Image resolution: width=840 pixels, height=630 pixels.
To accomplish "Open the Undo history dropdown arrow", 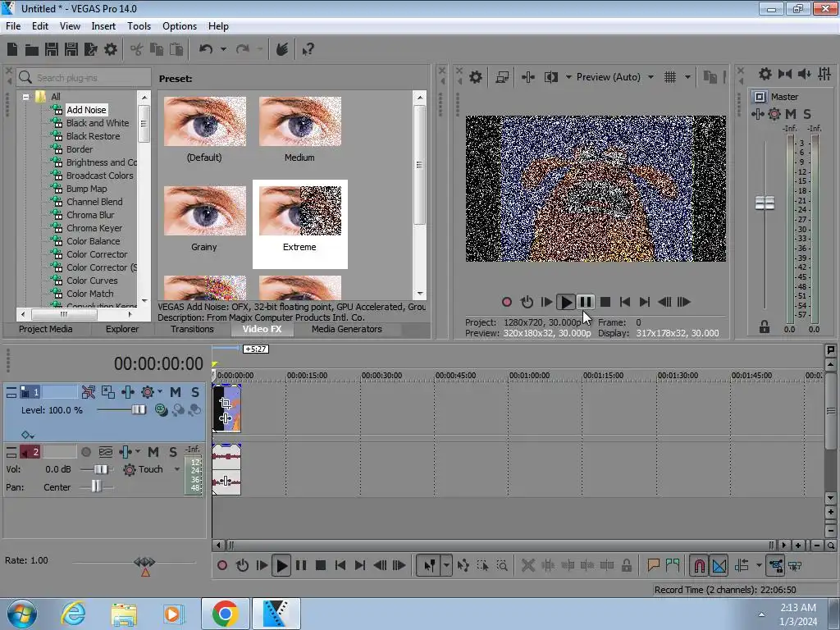I will point(223,49).
